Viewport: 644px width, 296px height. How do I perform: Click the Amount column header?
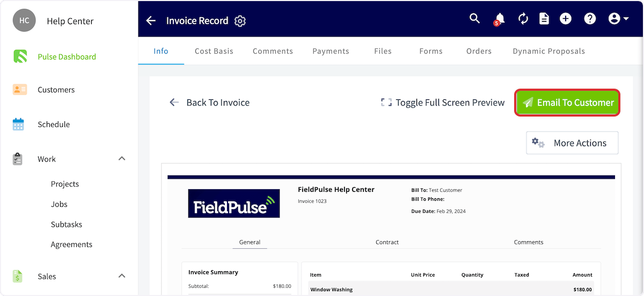point(582,275)
